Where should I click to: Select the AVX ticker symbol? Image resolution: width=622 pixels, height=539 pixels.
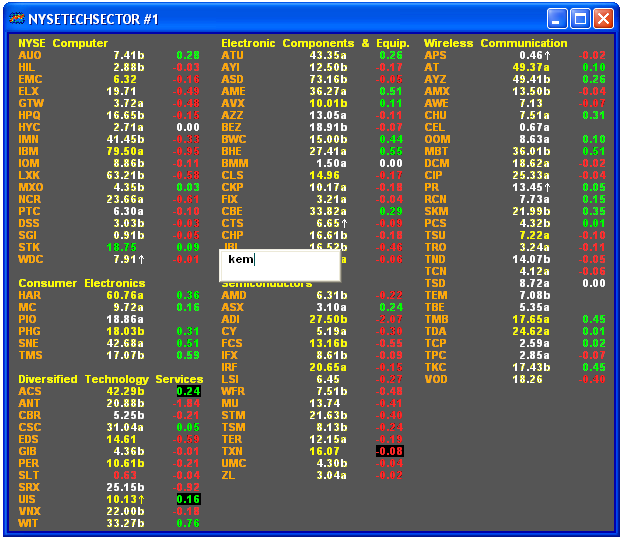click(x=233, y=104)
